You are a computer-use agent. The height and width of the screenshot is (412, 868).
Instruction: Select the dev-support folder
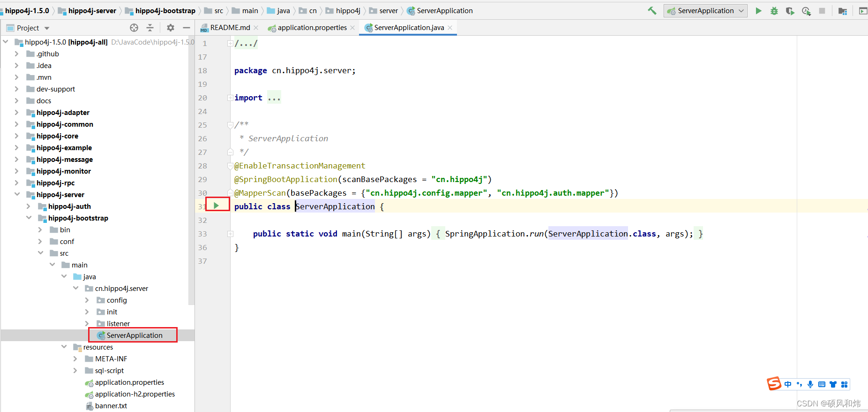pos(55,89)
